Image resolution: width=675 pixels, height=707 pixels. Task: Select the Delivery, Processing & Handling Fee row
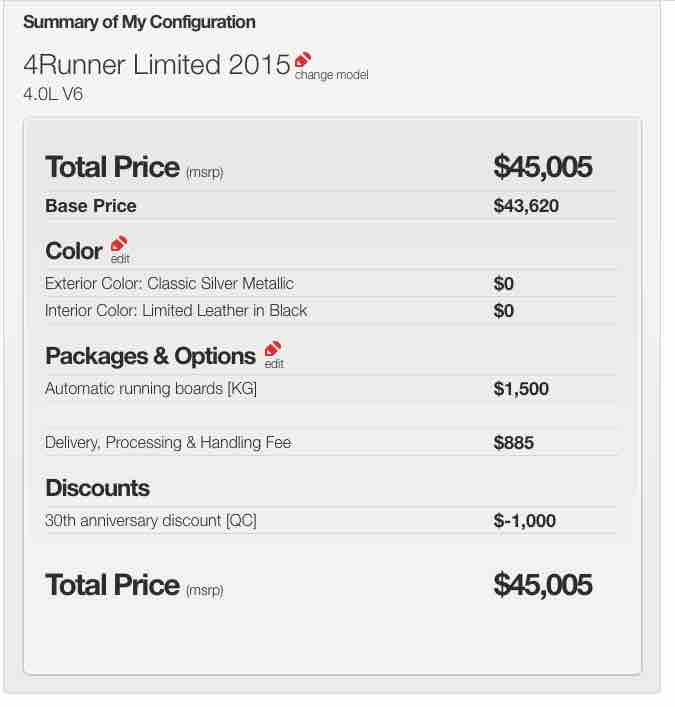[x=330, y=442]
